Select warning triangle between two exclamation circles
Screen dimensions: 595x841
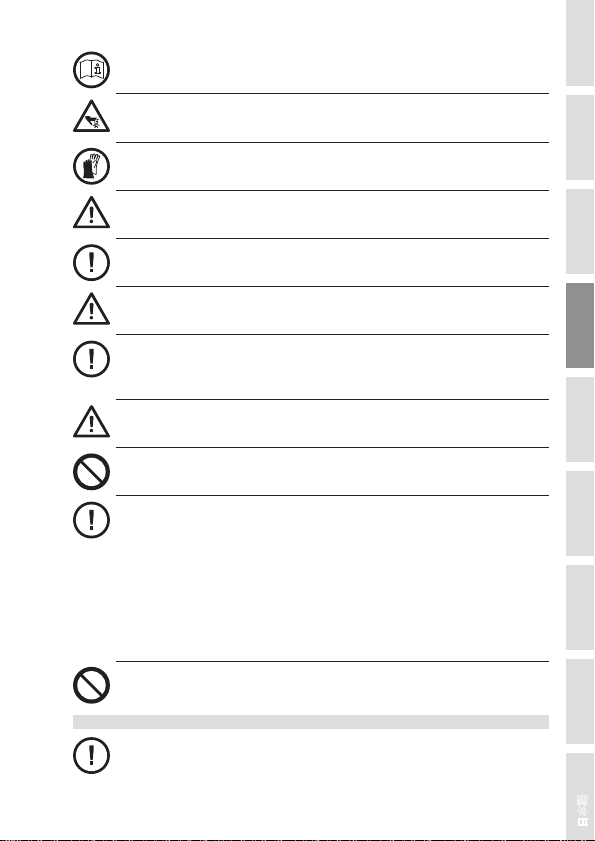click(x=91, y=309)
